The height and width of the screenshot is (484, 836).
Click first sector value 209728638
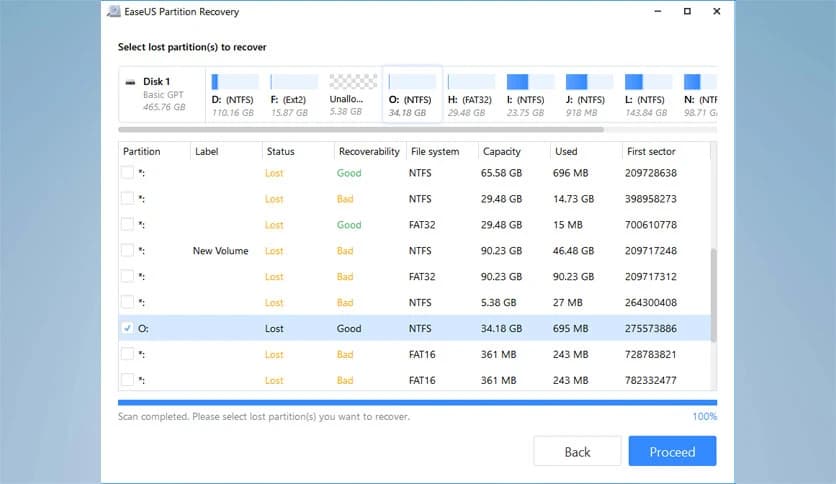[650, 173]
